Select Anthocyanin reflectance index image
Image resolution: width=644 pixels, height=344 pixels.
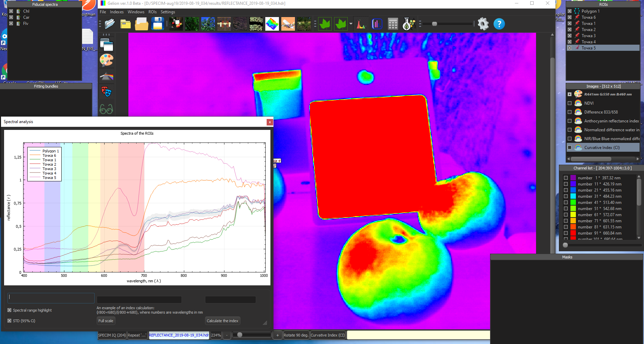(x=603, y=121)
